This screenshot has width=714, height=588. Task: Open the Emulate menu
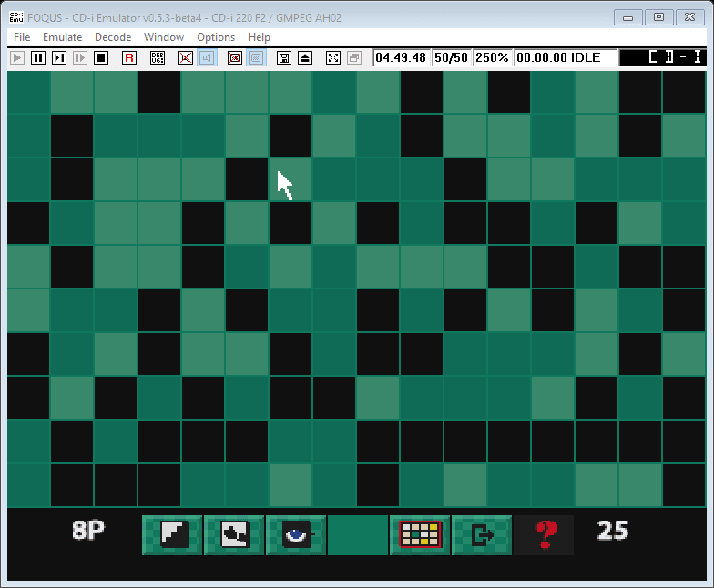click(62, 37)
